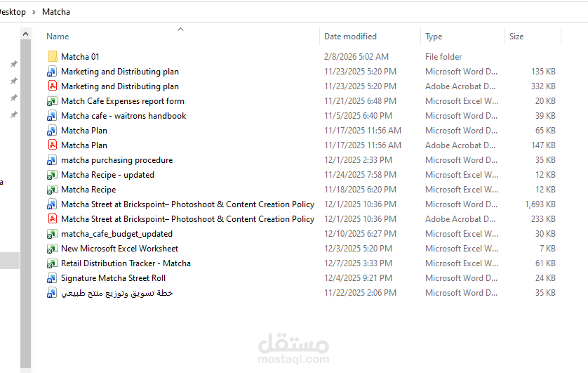The width and height of the screenshot is (588, 373).
Task: Select Matcha Recipe - updated file name
Action: 107,174
